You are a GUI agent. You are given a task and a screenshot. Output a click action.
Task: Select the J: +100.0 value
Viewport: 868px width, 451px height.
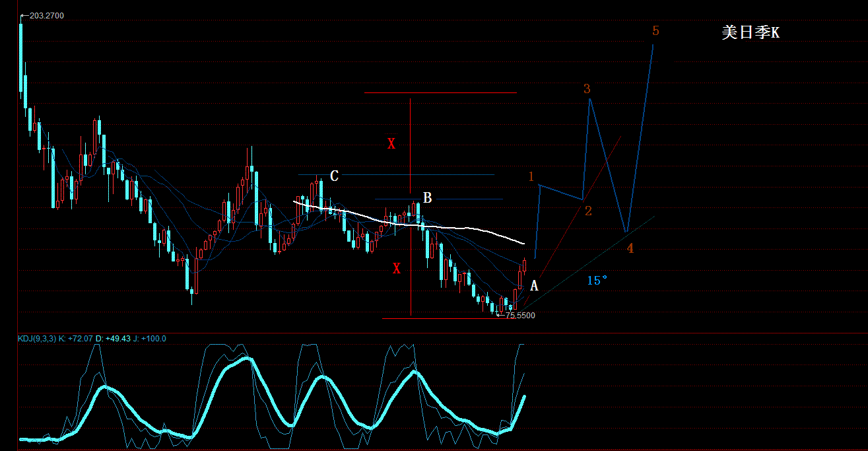point(150,339)
